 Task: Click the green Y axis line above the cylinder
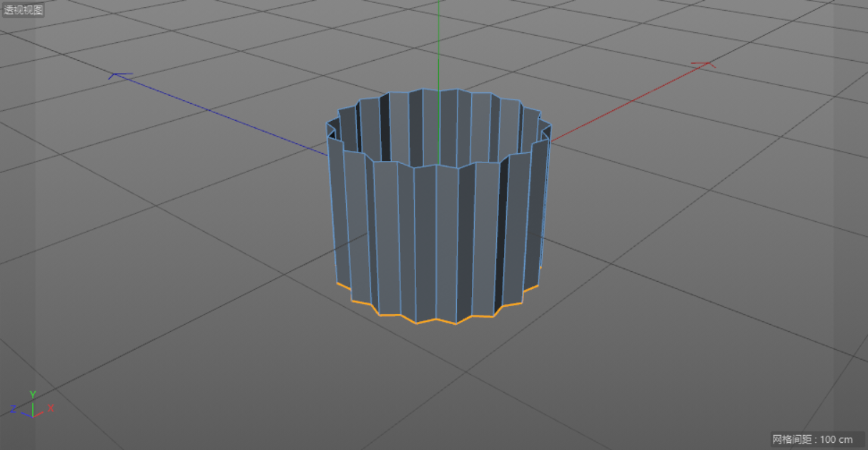[438, 43]
